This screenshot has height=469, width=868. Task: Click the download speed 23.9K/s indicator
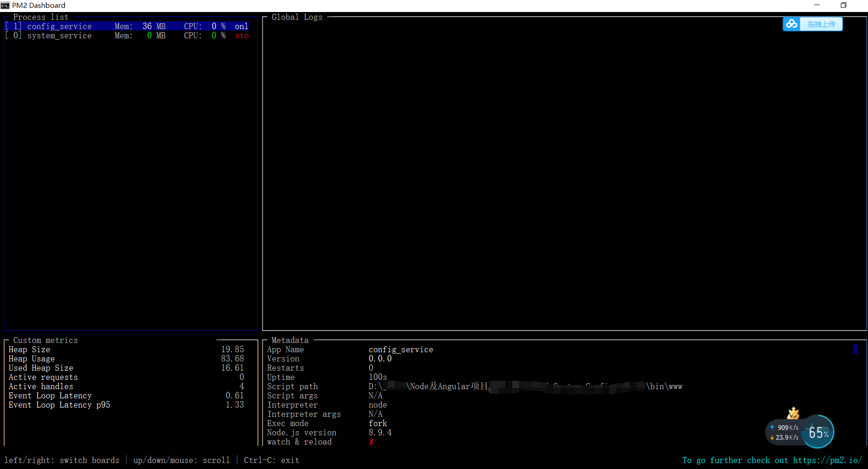pyautogui.click(x=784, y=437)
